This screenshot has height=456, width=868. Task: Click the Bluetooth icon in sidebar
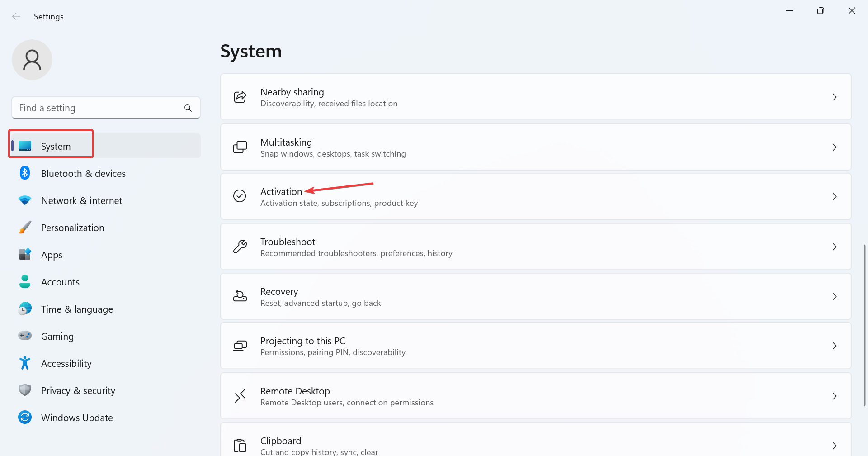pyautogui.click(x=25, y=173)
